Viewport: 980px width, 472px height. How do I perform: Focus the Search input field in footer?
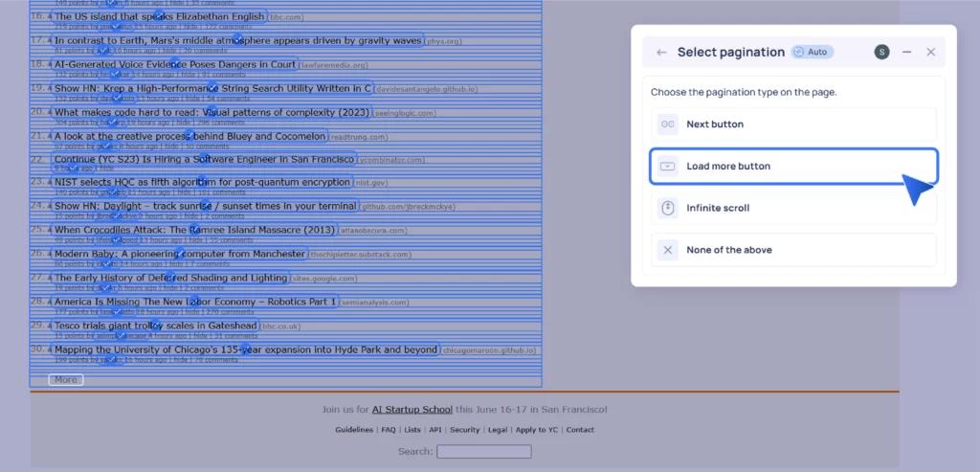pyautogui.click(x=483, y=452)
